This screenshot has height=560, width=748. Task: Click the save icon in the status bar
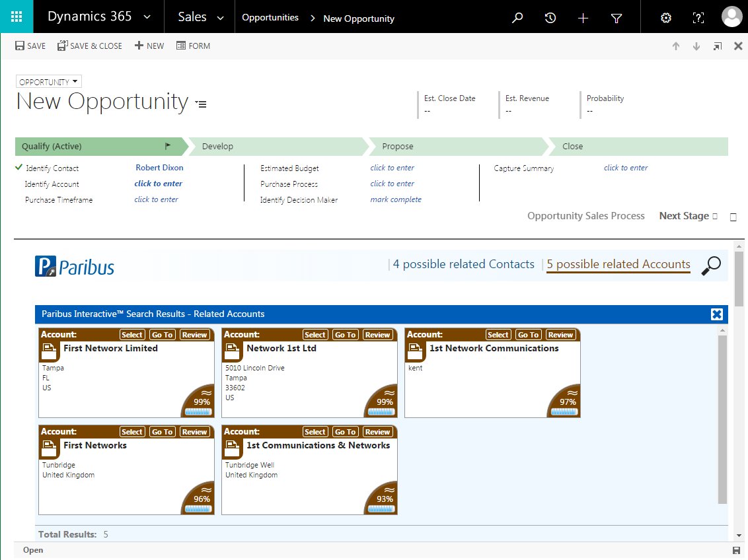(x=736, y=551)
